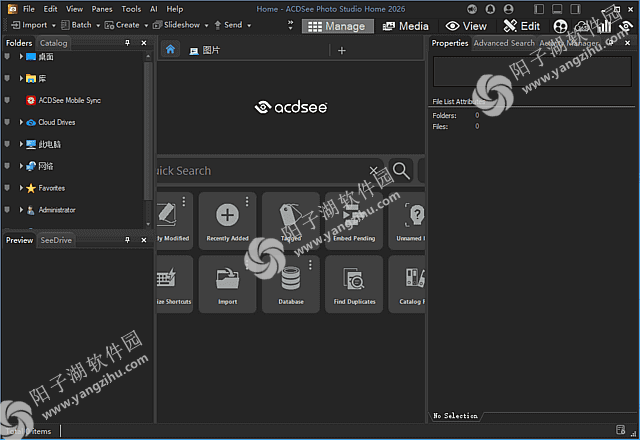The height and width of the screenshot is (440, 640).
Task: Toggle Easy-Select marker for Cloud Drives
Action: (7, 122)
